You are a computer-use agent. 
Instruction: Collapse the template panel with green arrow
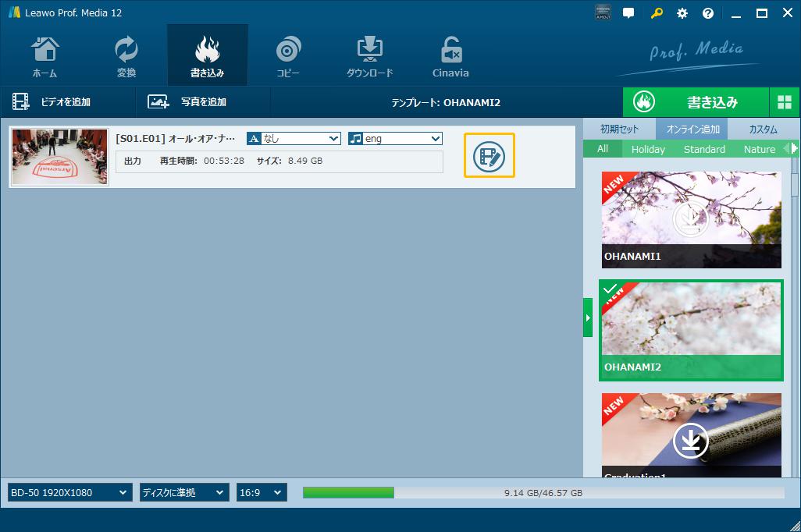point(587,317)
